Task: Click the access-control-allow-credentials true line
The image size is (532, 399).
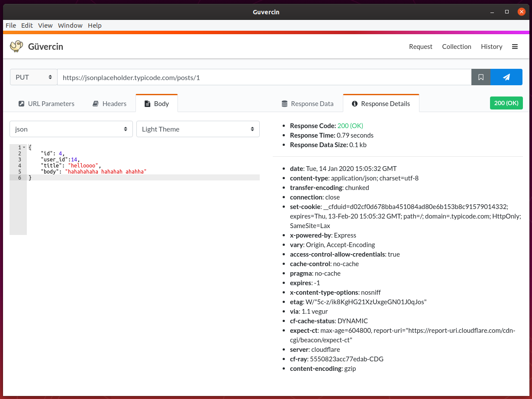Action: [x=345, y=254]
